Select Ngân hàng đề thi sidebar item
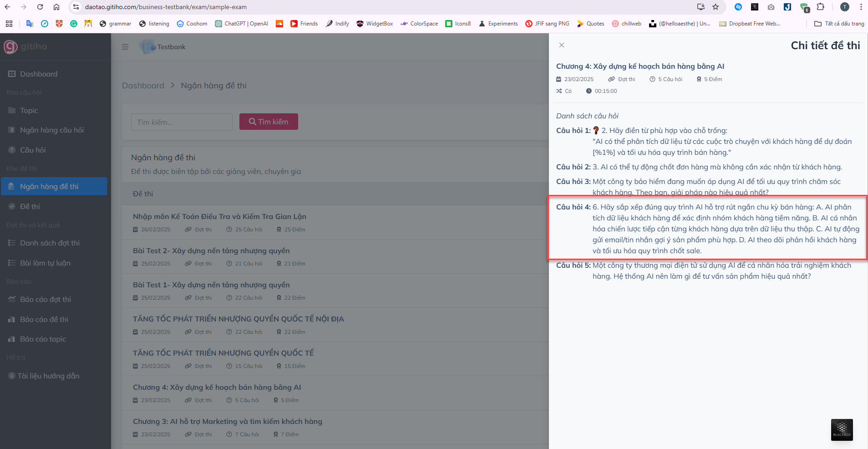Viewport: 868px width, 449px height. [x=54, y=186]
